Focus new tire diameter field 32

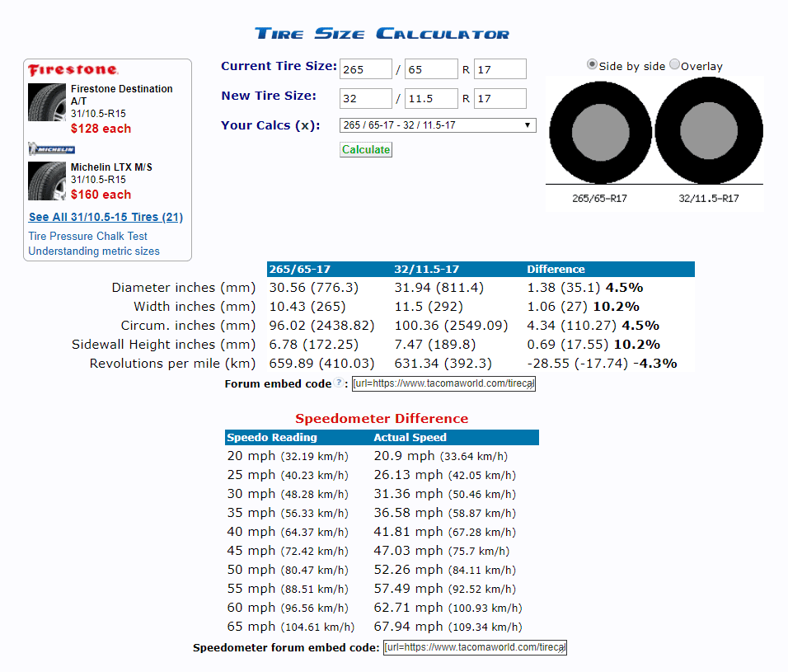366,98
